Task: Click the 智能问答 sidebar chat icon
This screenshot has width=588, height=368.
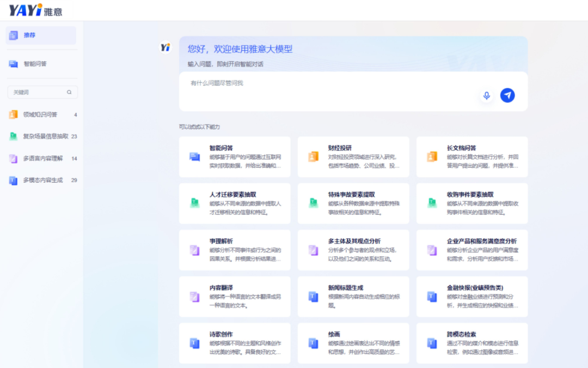Action: click(x=14, y=64)
